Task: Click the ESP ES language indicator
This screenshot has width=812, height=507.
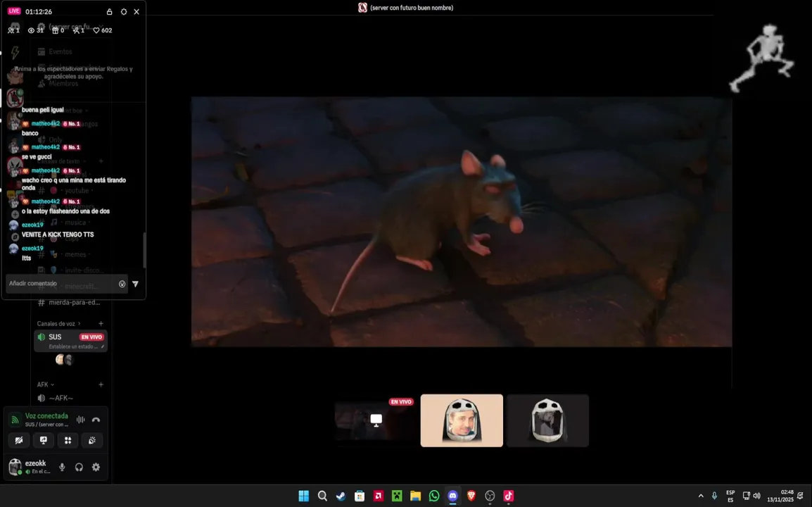Action: 730,496
